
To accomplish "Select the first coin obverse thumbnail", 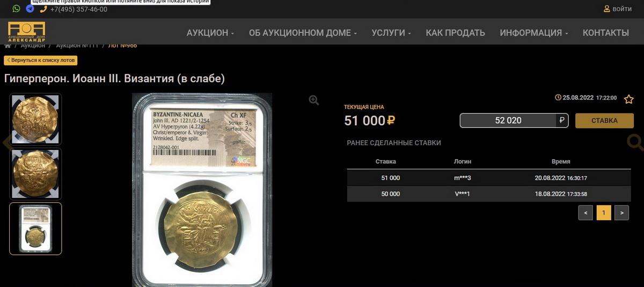I will coord(35,119).
